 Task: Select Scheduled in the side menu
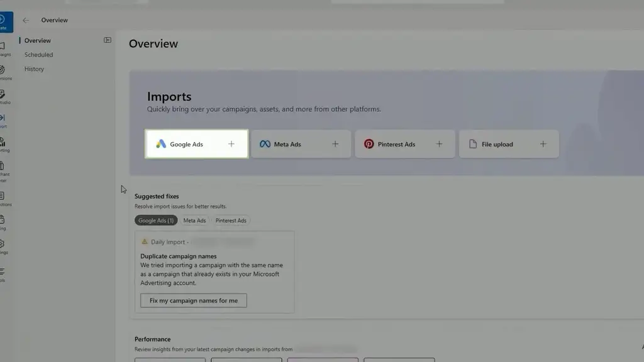tap(38, 55)
